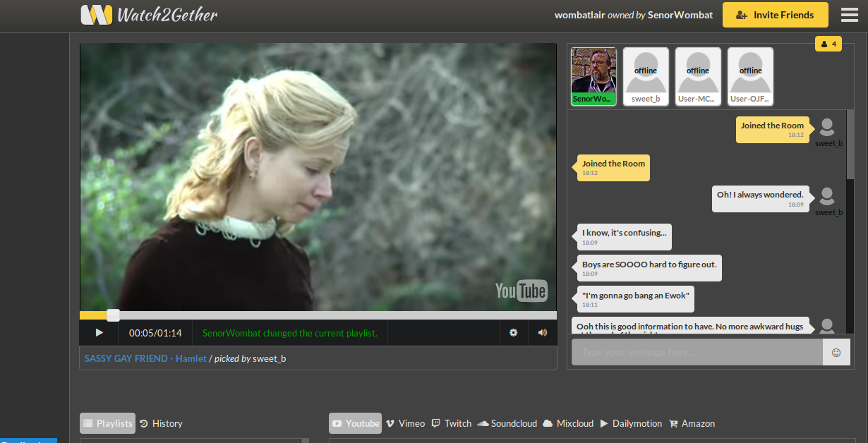This screenshot has height=443, width=868.
Task: Click sweet_b avatar beside top Joined message
Action: coord(827,128)
